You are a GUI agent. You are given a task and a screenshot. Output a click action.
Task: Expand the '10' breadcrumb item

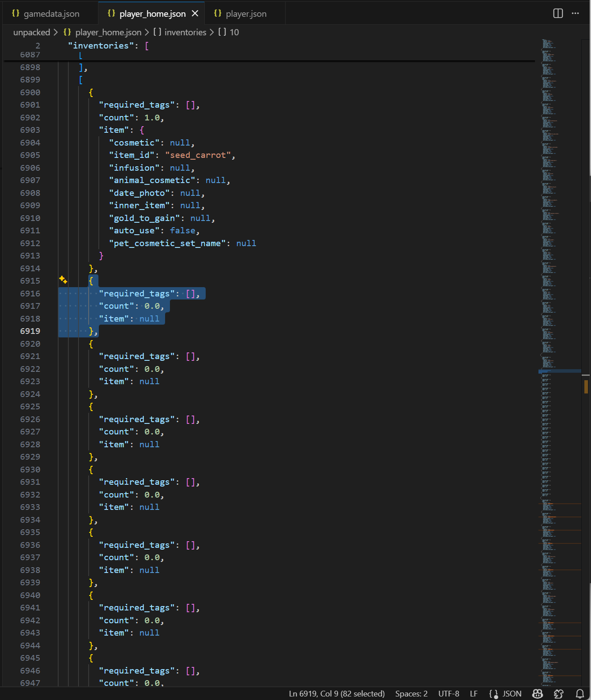pyautogui.click(x=234, y=32)
